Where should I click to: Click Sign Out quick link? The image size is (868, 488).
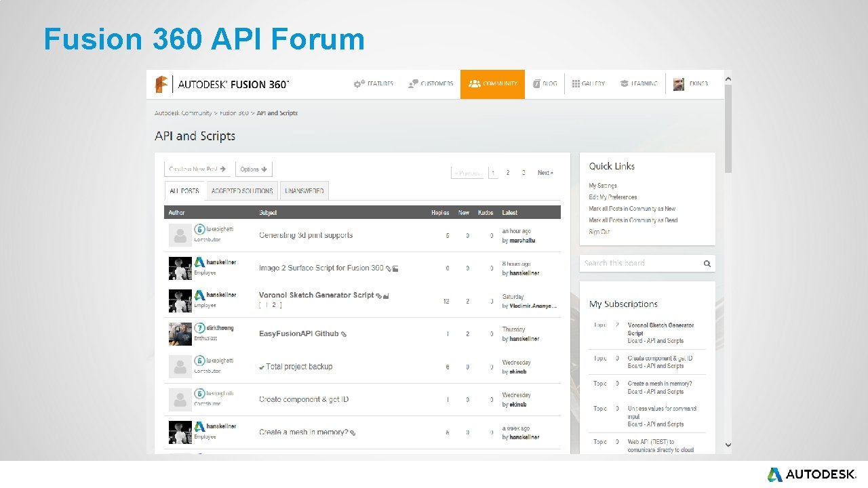[x=599, y=232]
